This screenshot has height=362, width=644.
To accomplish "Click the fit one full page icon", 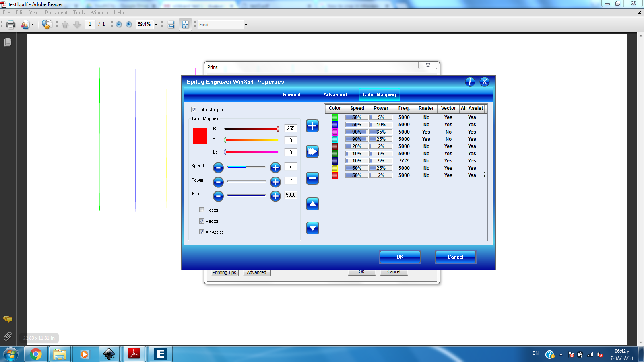I will (185, 25).
